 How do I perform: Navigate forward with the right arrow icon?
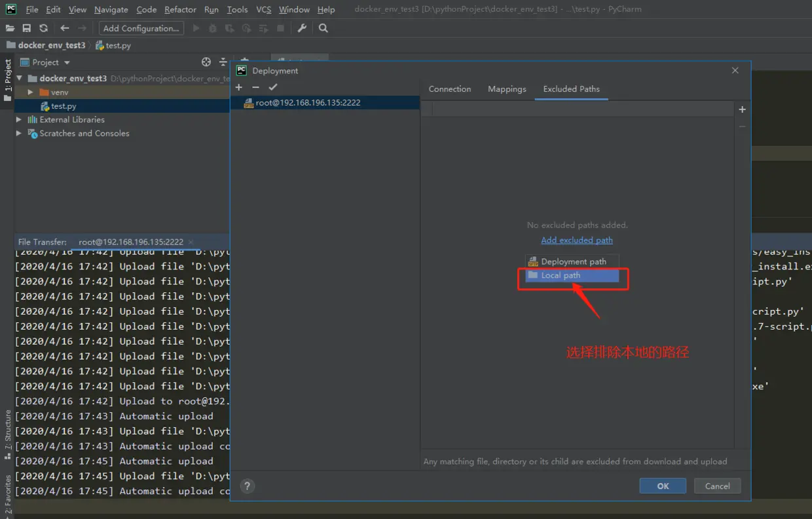tap(82, 28)
